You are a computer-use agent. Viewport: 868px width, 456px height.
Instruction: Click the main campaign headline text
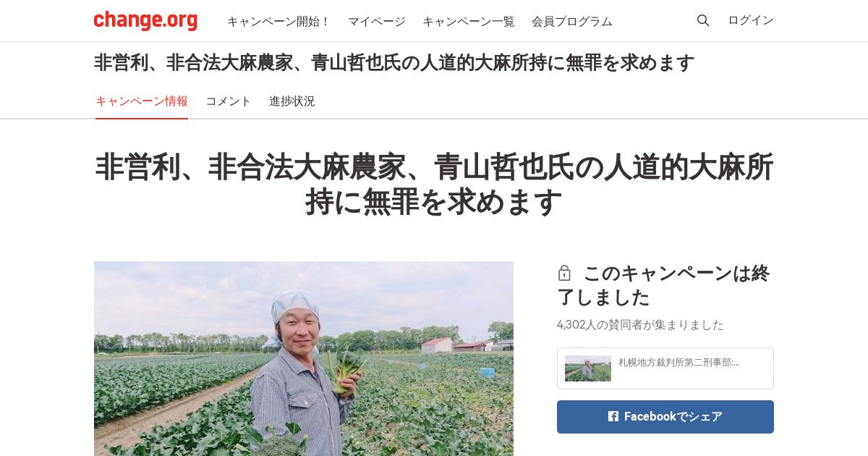[x=434, y=185]
